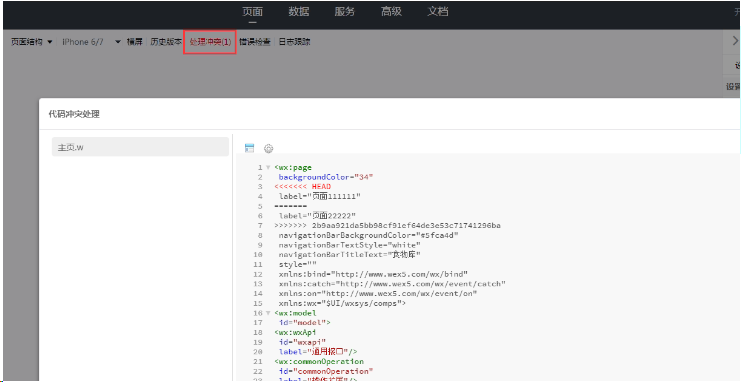
Task: Switch to the 数据 tab
Action: pos(299,12)
